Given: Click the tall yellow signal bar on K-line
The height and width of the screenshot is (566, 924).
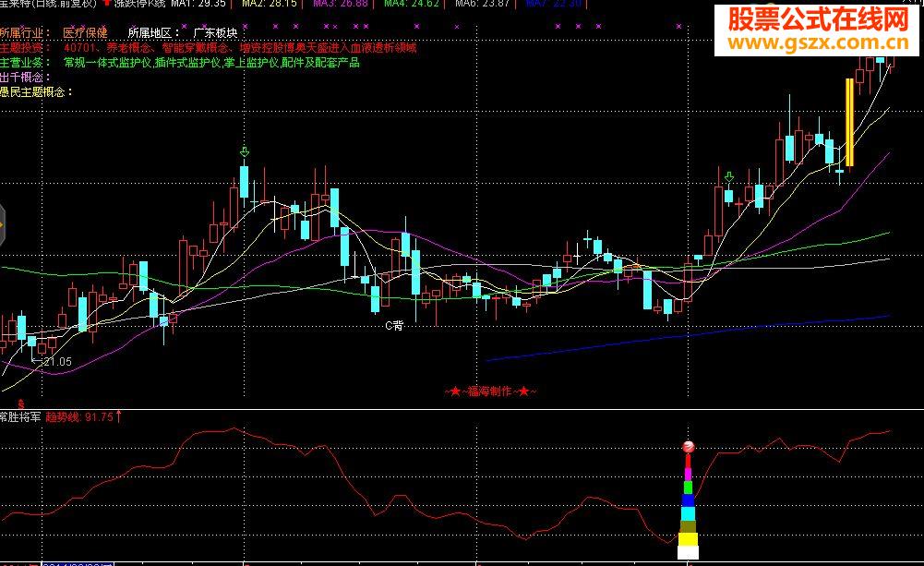Looking at the screenshot, I should coord(850,122).
